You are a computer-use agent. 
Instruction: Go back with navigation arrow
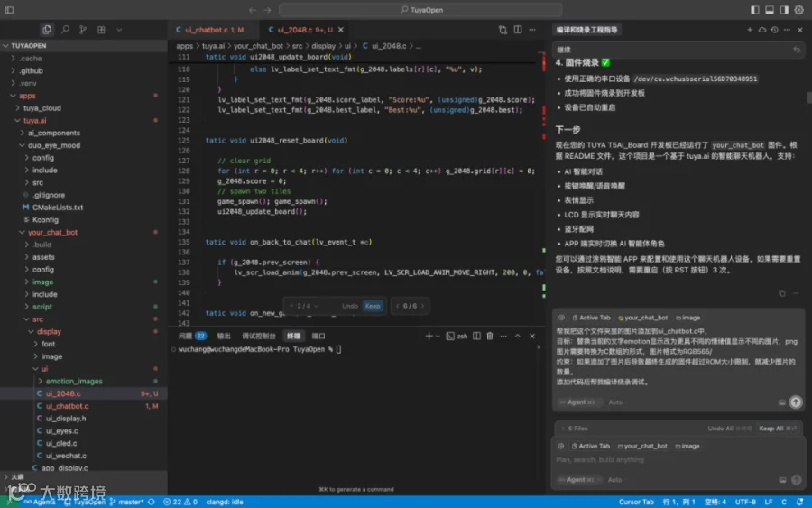(253, 10)
